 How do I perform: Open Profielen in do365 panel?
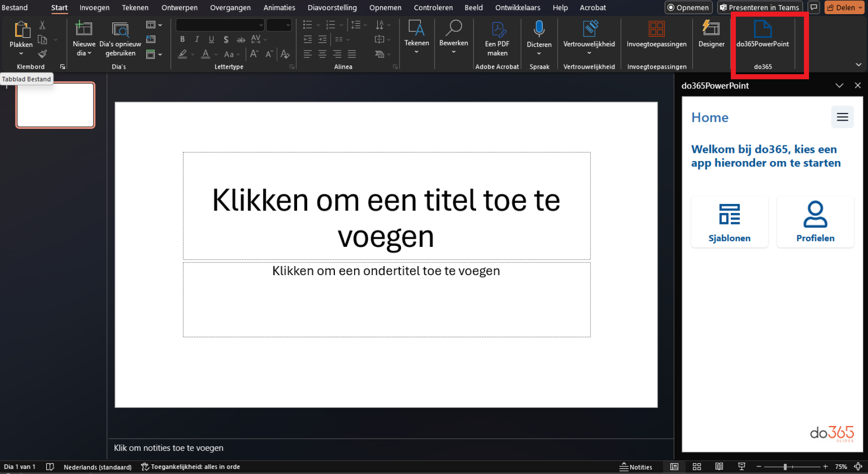(815, 222)
